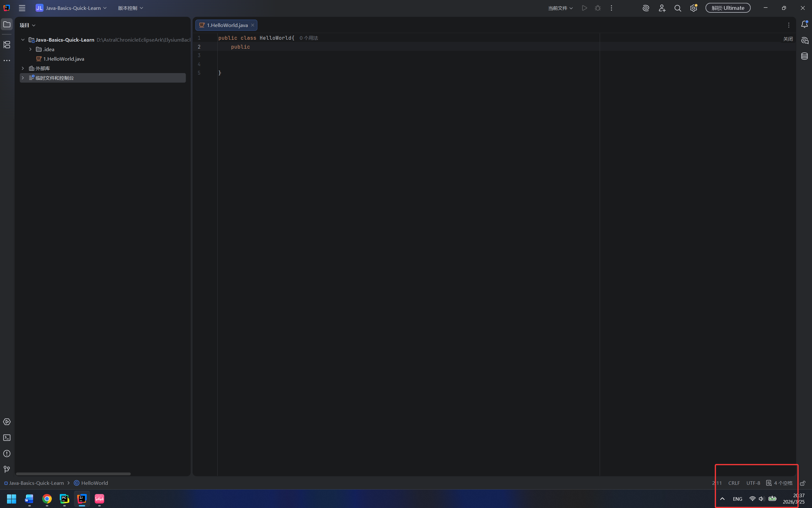This screenshot has height=508, width=812.
Task: Open the Notifications bell panel
Action: 804,24
